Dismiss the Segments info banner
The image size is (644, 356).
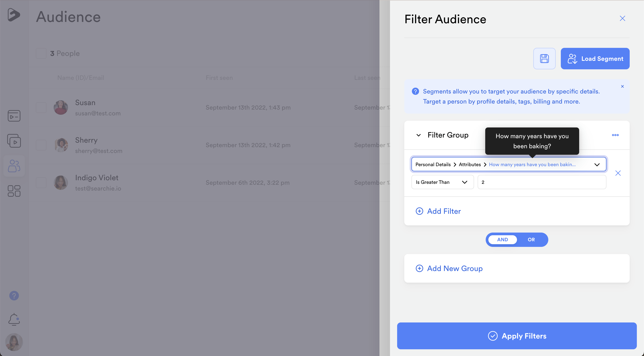(623, 87)
